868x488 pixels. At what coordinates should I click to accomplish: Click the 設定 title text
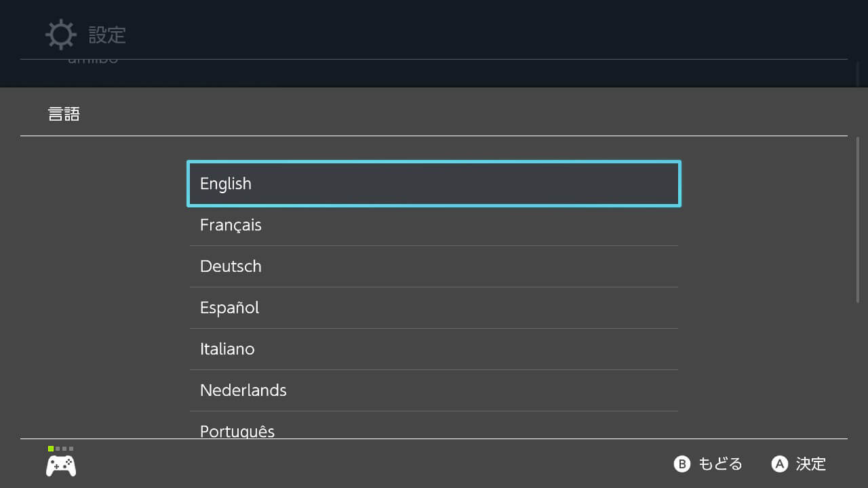coord(107,35)
